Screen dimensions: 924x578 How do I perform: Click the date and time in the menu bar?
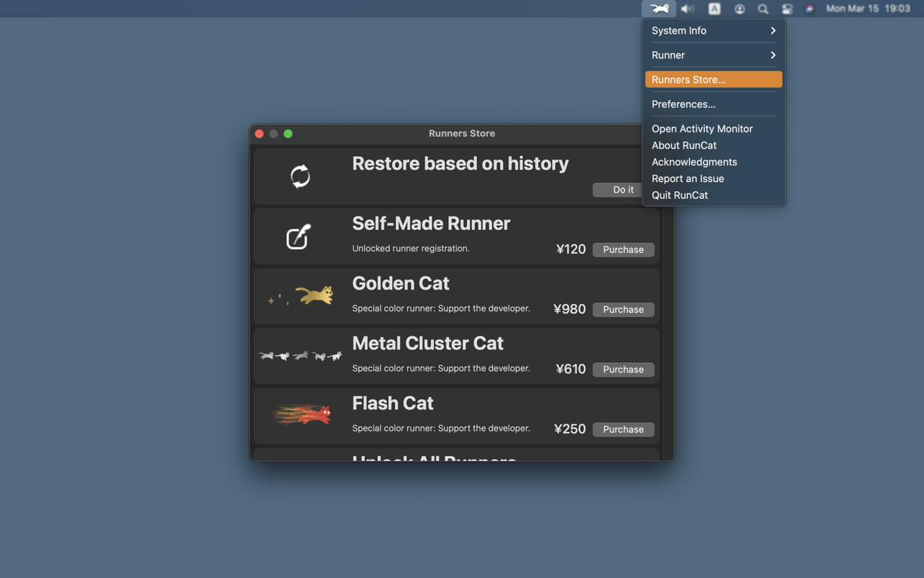(868, 9)
